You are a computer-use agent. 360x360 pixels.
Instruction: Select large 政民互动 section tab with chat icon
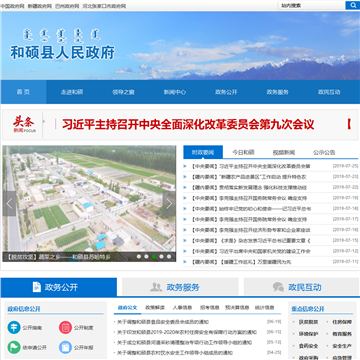pos(302,287)
